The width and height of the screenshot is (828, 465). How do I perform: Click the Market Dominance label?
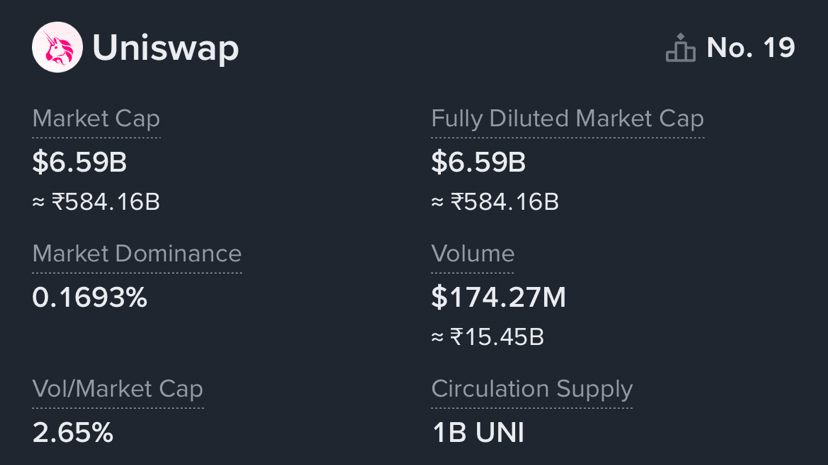(137, 254)
